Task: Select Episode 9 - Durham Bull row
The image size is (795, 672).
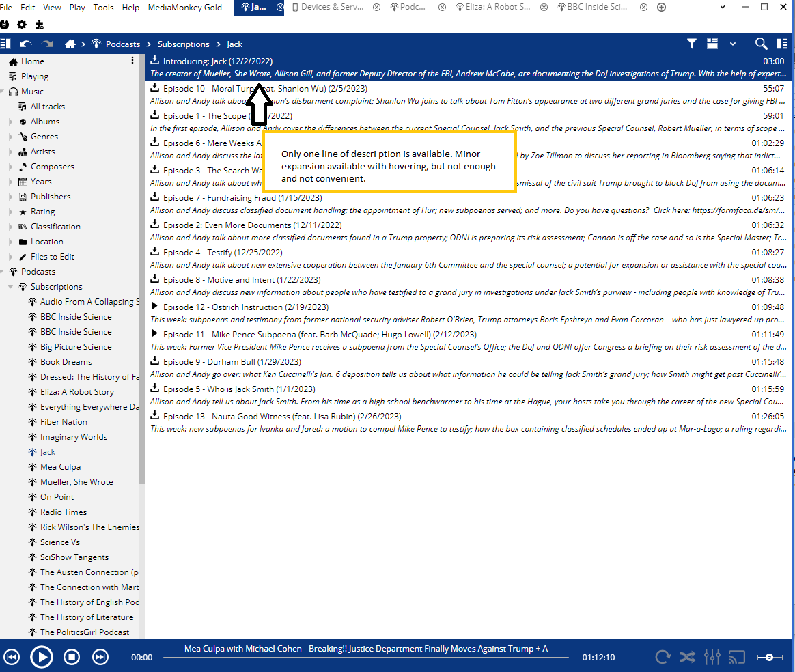Action: pos(469,368)
